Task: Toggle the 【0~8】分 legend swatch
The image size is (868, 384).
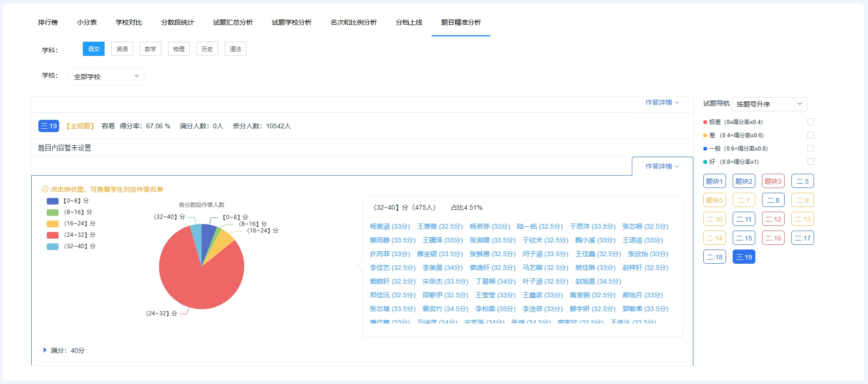Action: tap(53, 201)
